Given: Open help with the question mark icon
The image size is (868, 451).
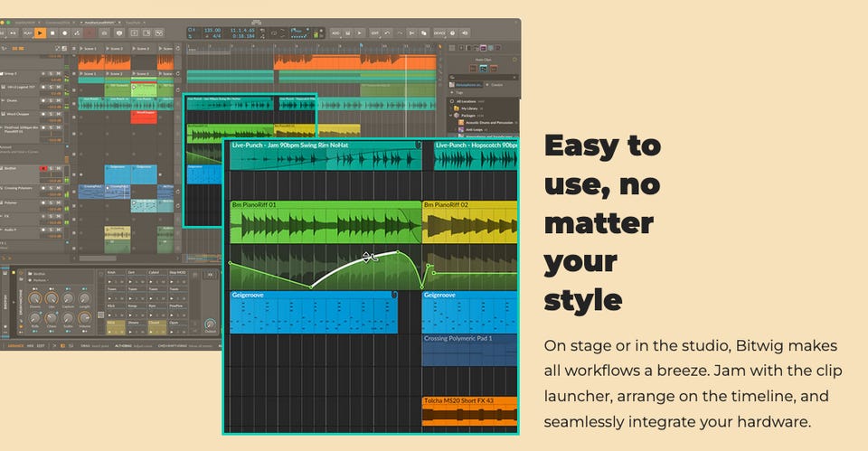Looking at the screenshot, I should point(452,33).
